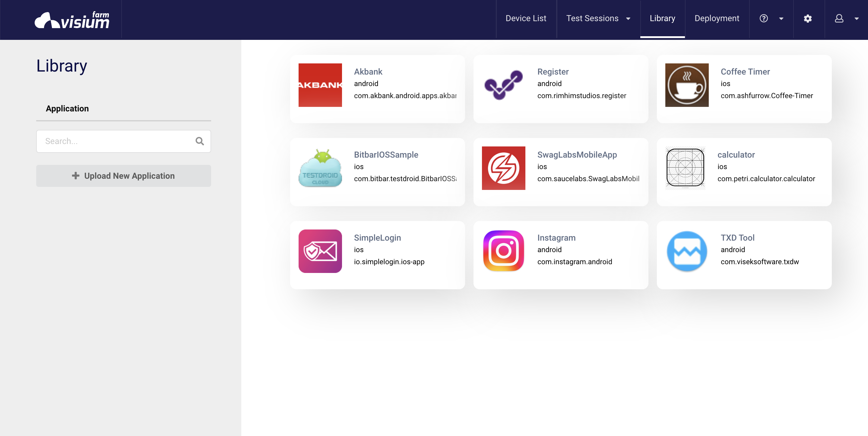Click the BitbarIOSSample app title
The height and width of the screenshot is (436, 868).
coord(386,155)
